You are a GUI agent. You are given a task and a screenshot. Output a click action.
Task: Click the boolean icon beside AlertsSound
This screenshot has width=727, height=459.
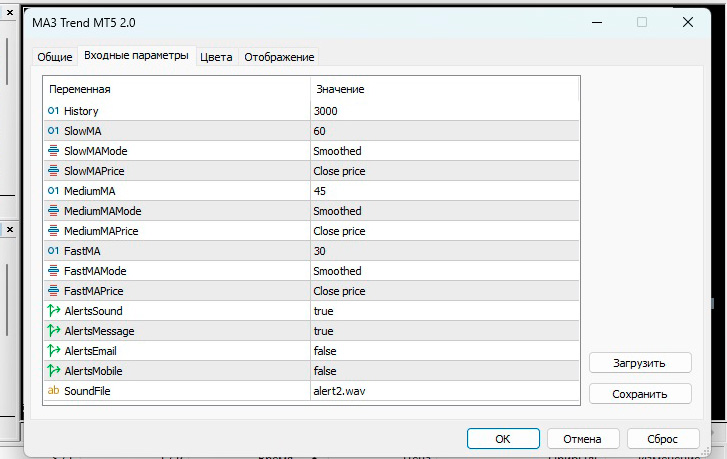54,311
